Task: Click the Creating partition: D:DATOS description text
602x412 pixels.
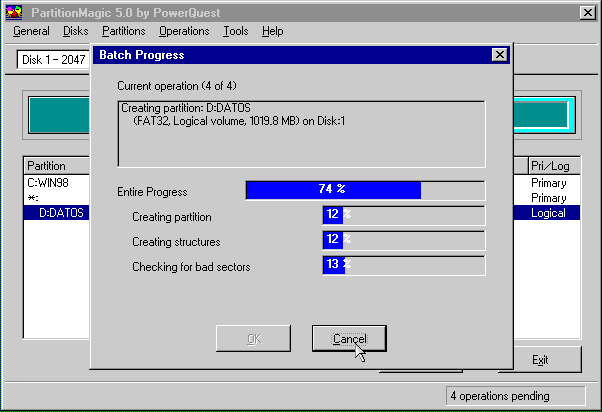Action: click(186, 108)
